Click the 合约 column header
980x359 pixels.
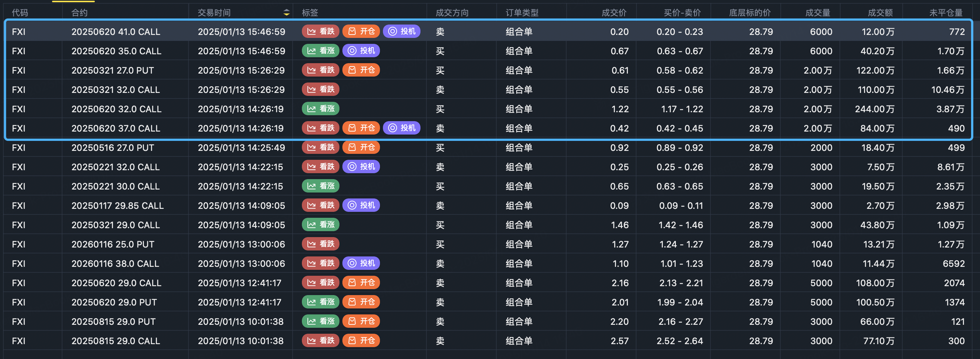[x=80, y=13]
